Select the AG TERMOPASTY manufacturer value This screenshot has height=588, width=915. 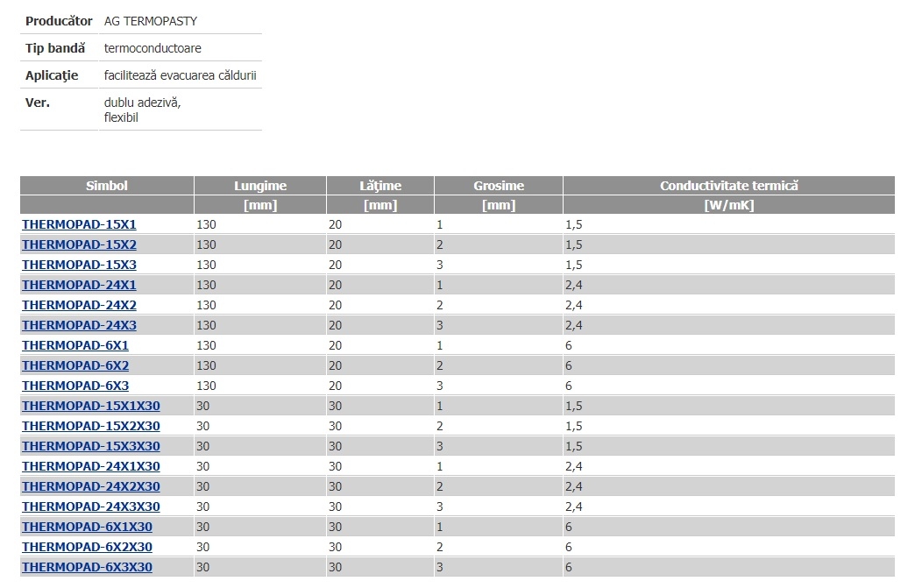pos(151,21)
